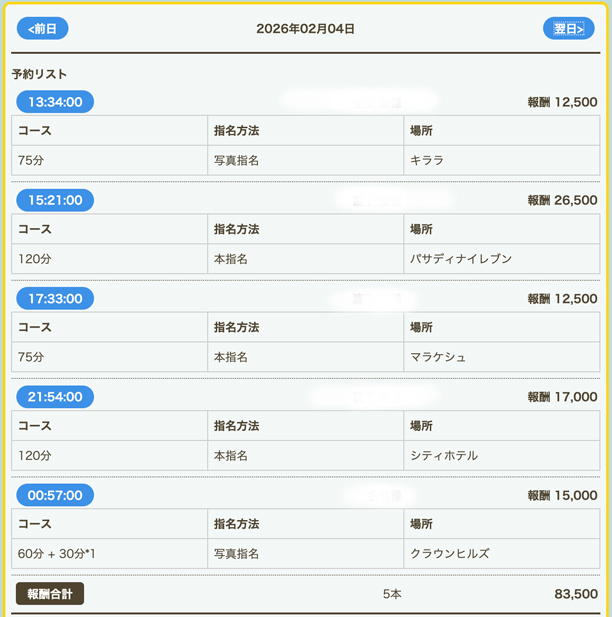Viewport: 612px width, 617px height.
Task: Click the 報酬合計 total label
Action: [x=50, y=594]
